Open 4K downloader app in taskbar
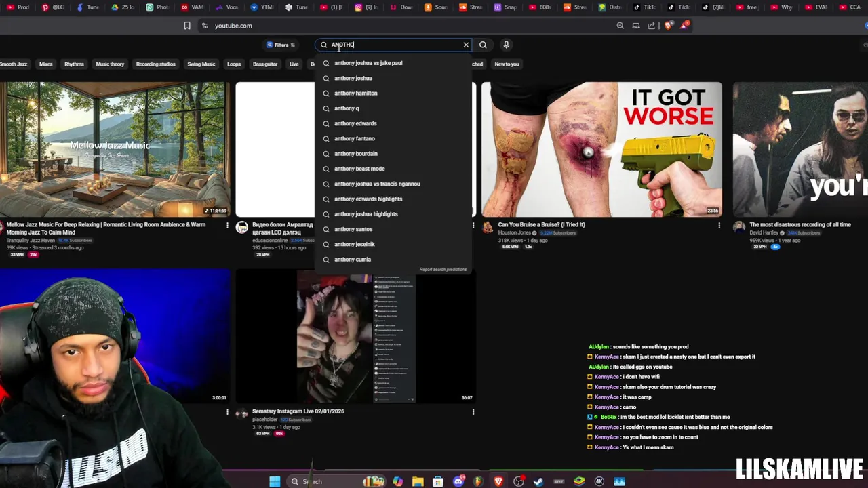This screenshot has width=868, height=488. pyautogui.click(x=599, y=481)
